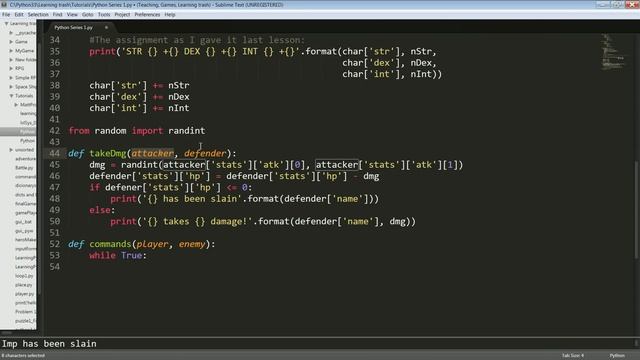The image size is (640, 360).
Task: Open gui_bat file in the sidebar
Action: tap(23, 222)
